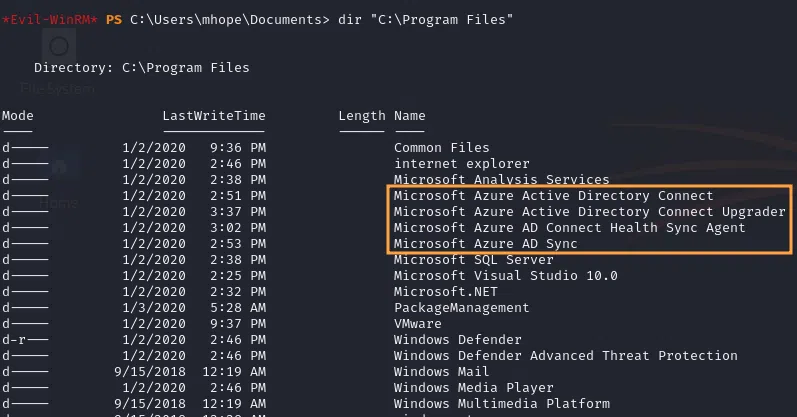Select Microsoft Azure AD Connect Health Sync Agent

click(x=570, y=228)
